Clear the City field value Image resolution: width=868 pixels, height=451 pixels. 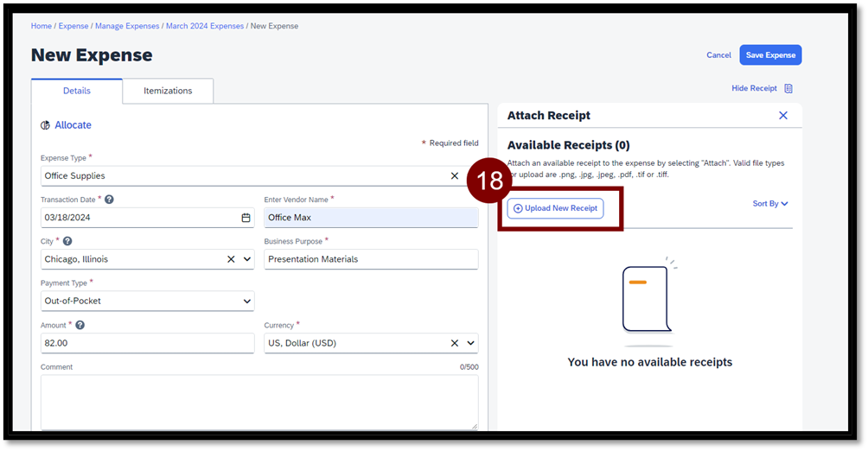231,259
